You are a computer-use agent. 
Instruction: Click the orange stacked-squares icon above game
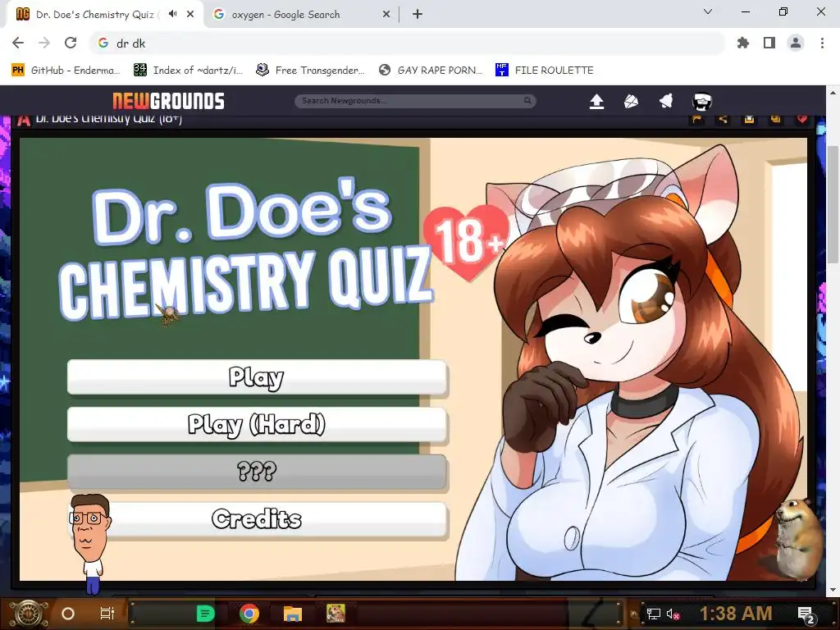(x=775, y=119)
